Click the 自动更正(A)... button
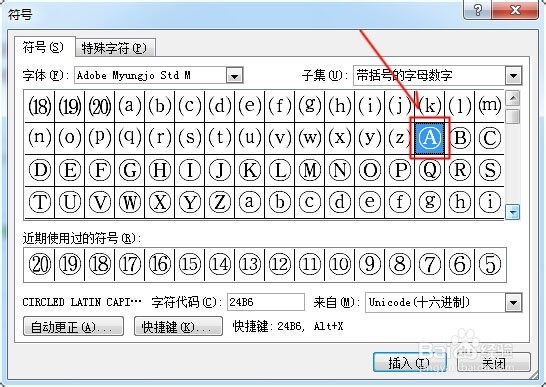 pyautogui.click(x=73, y=326)
